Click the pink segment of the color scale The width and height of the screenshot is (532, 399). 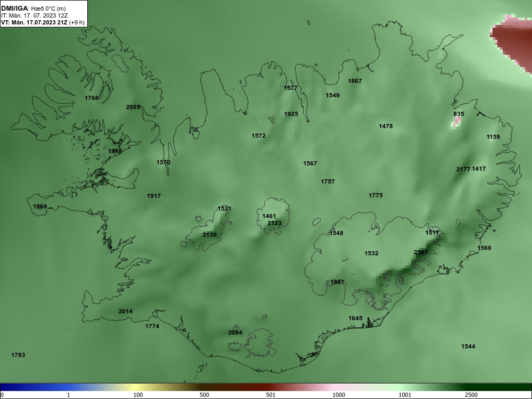[x=334, y=387]
